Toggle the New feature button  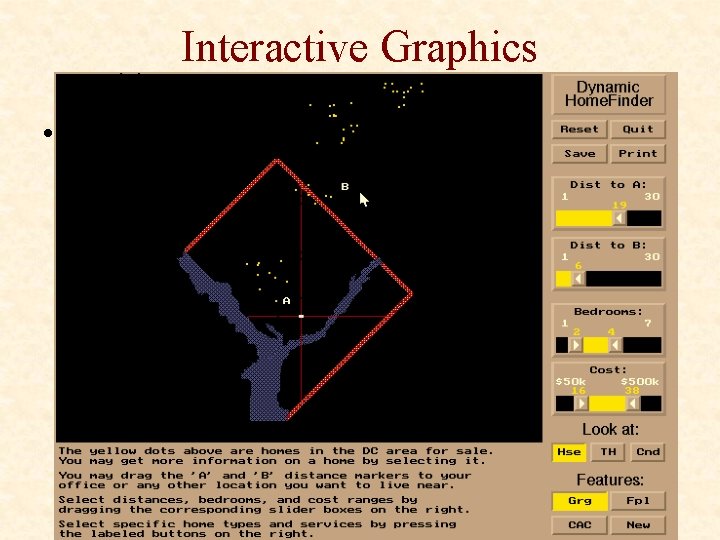(x=638, y=525)
